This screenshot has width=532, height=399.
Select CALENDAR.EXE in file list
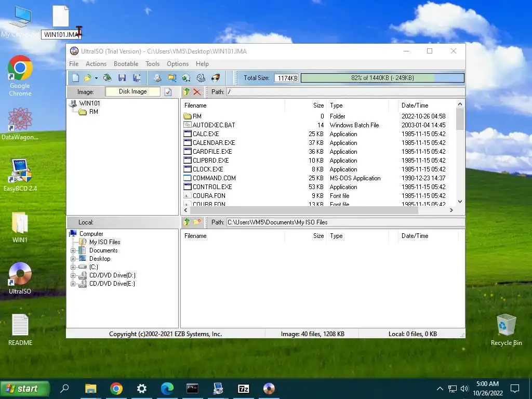click(x=214, y=143)
